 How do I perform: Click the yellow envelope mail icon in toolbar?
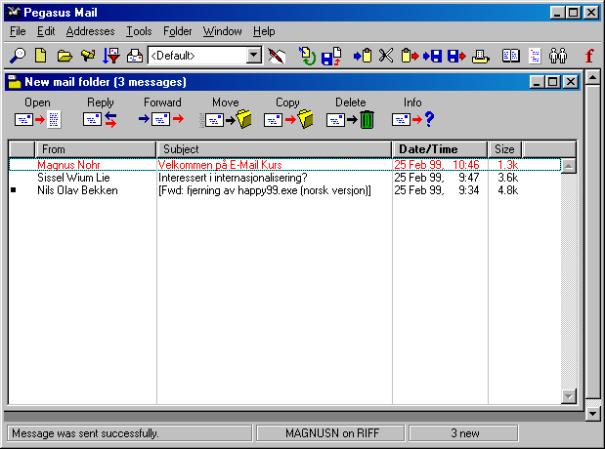(88, 56)
